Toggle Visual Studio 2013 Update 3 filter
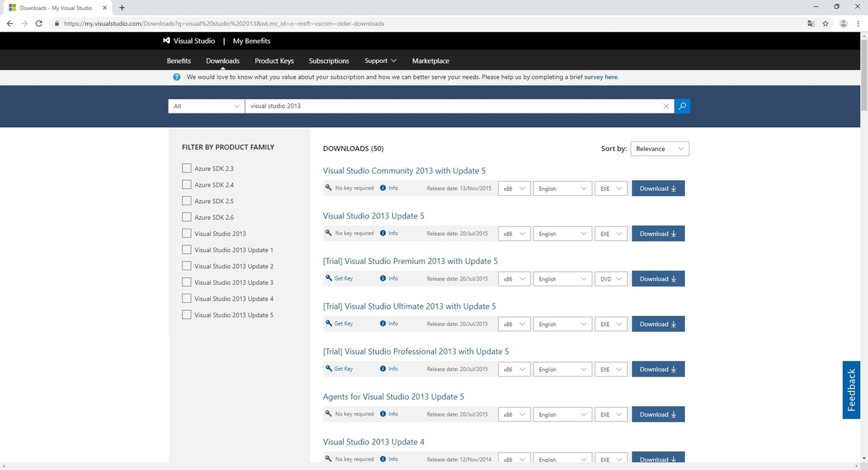This screenshot has height=470, width=868. coord(187,282)
